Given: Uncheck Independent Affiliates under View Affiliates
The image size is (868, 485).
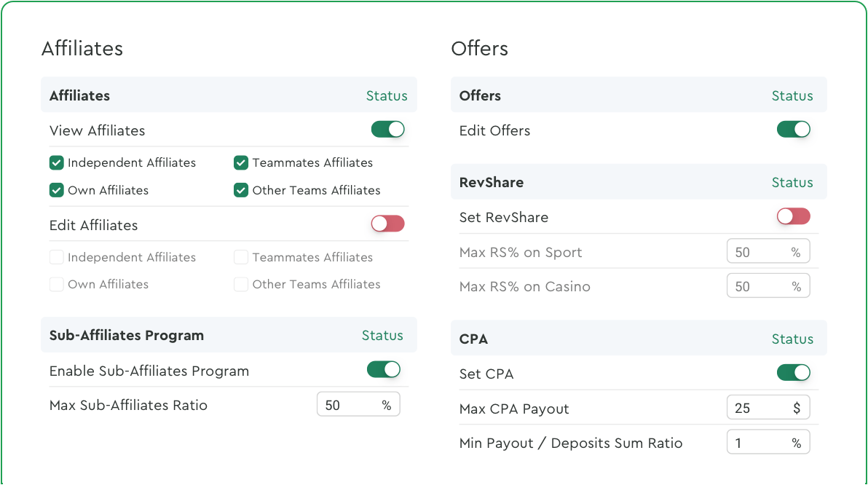Looking at the screenshot, I should [57, 163].
